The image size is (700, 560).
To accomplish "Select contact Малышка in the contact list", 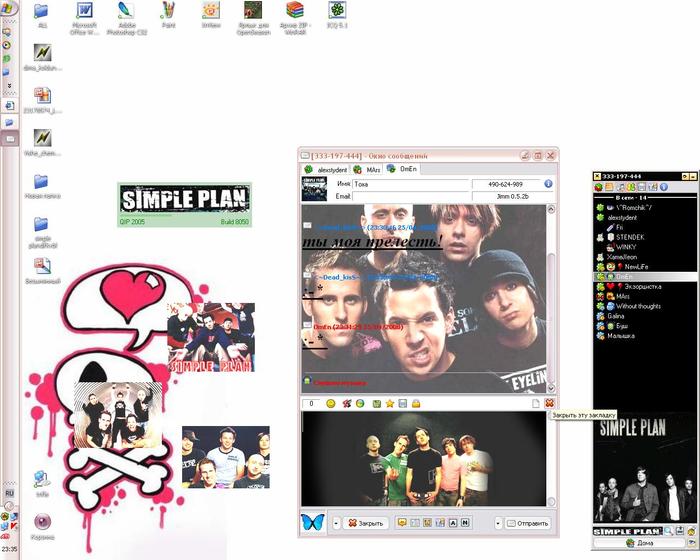I will click(645, 335).
